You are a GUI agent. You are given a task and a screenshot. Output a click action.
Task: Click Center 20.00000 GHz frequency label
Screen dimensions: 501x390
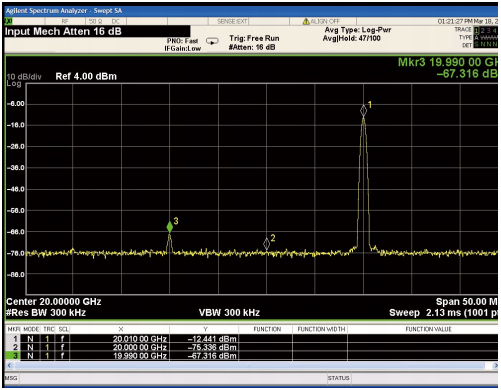54,302
